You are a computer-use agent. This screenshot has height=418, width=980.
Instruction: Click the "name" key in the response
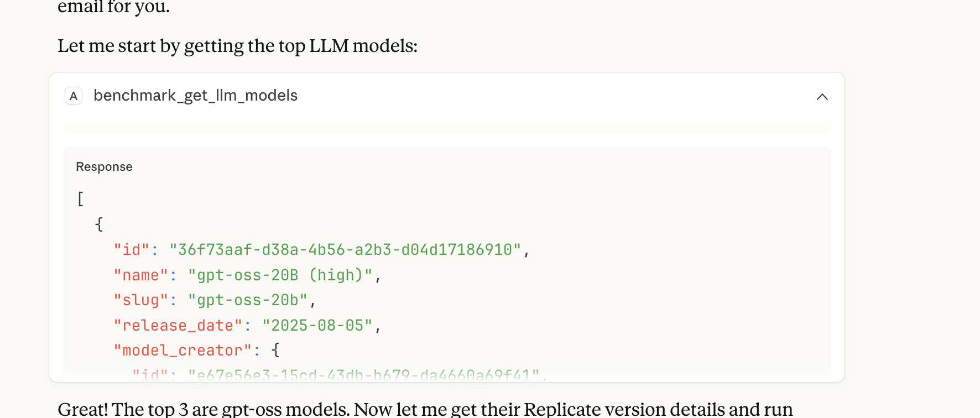(140, 275)
